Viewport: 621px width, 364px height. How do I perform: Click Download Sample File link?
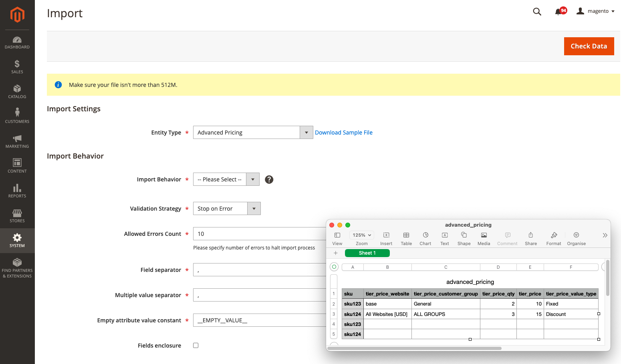coord(343,133)
